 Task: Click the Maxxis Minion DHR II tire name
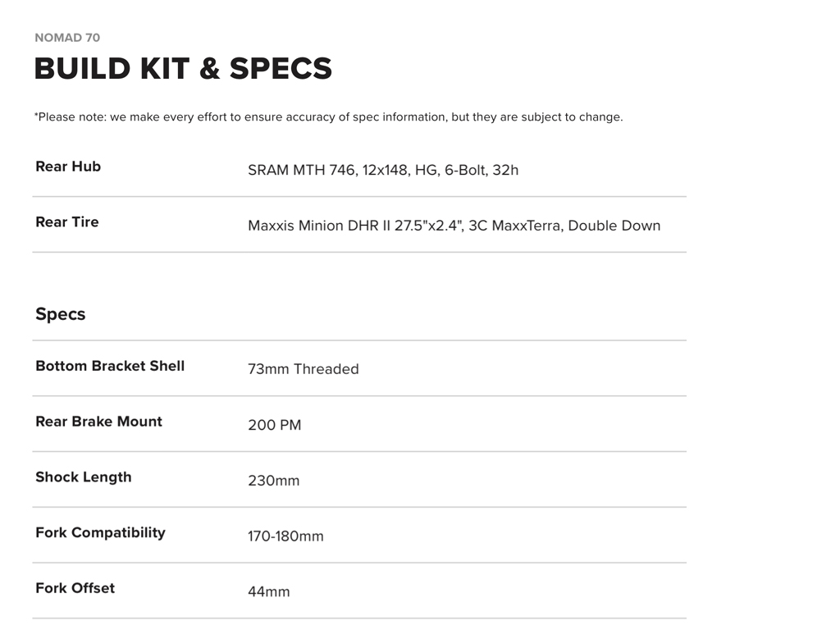(319, 226)
